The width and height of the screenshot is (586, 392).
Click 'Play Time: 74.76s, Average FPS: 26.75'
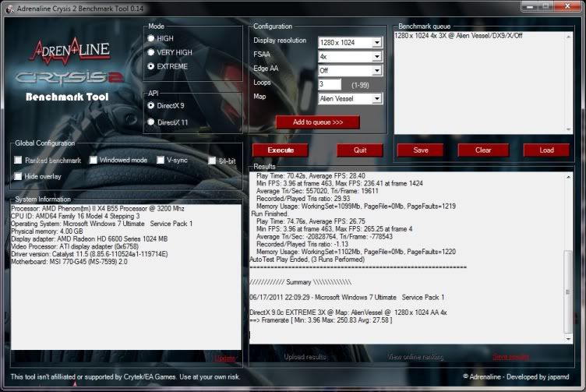click(x=311, y=221)
